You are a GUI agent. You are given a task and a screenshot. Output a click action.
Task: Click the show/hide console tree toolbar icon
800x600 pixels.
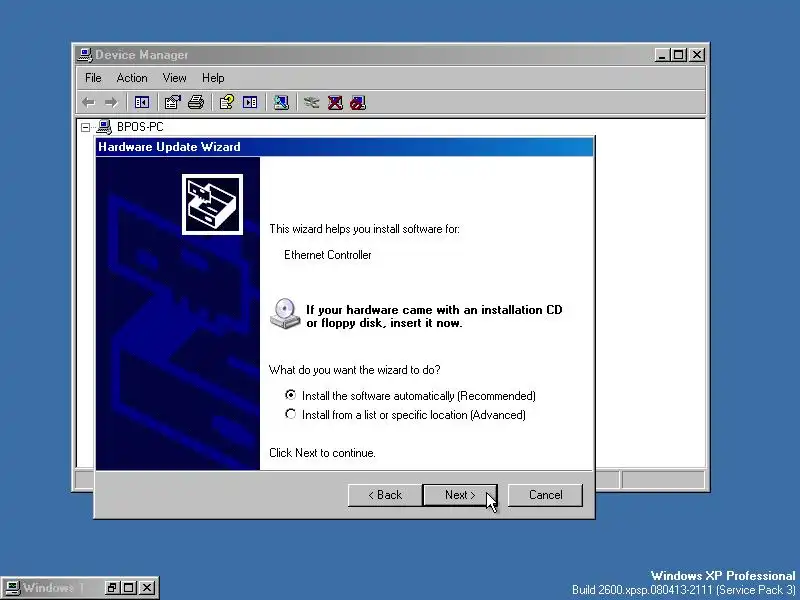pos(142,103)
